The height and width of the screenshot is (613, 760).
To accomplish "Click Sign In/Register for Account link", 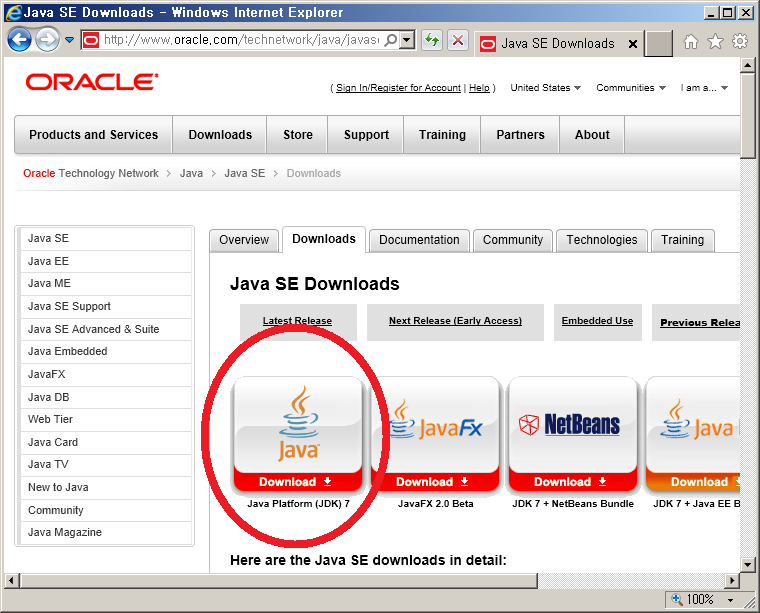I will [398, 88].
